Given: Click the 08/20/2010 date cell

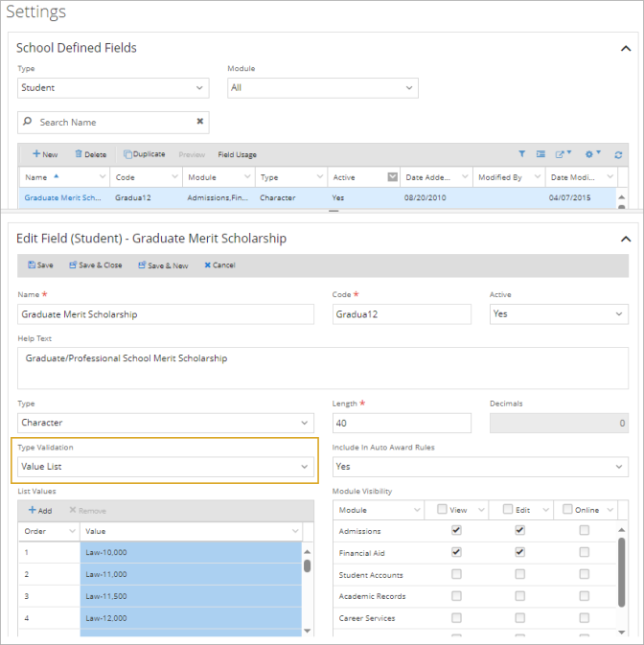Looking at the screenshot, I should coord(425,197).
